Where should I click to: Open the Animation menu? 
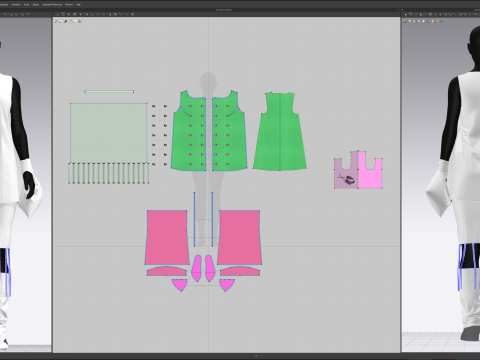pos(16,5)
